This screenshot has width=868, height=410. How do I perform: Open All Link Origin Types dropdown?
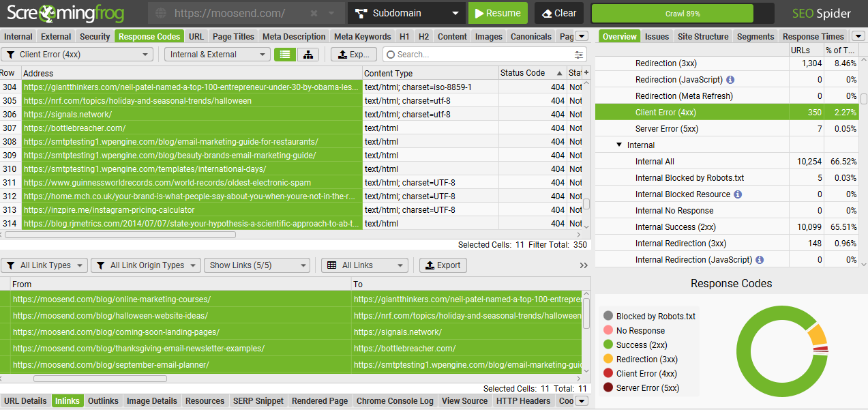coord(146,265)
